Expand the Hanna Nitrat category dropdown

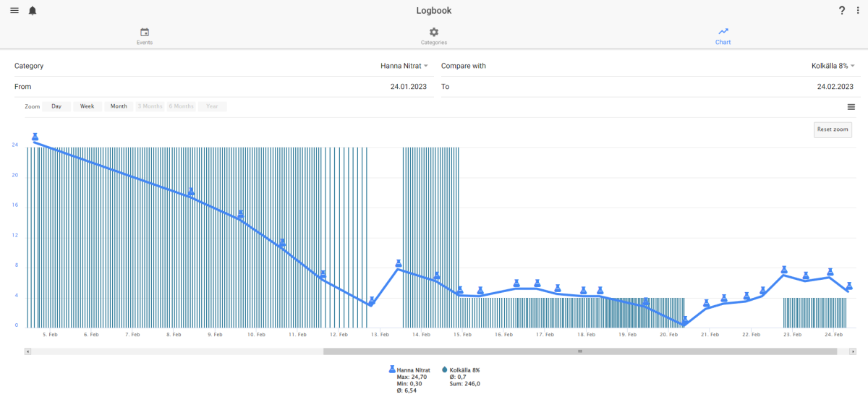click(x=404, y=66)
